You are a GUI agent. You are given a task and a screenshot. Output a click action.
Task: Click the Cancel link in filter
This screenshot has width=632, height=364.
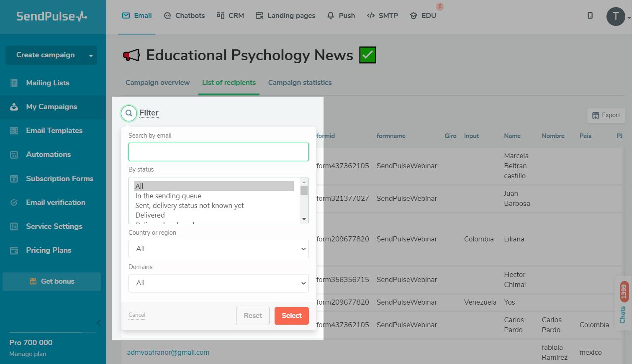137,315
